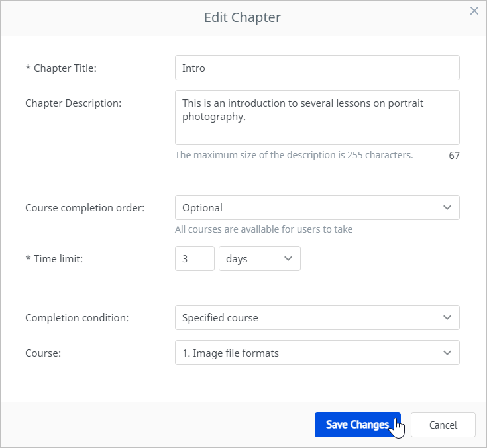Click the Completion condition label
This screenshot has width=487, height=448.
pyautogui.click(x=77, y=318)
